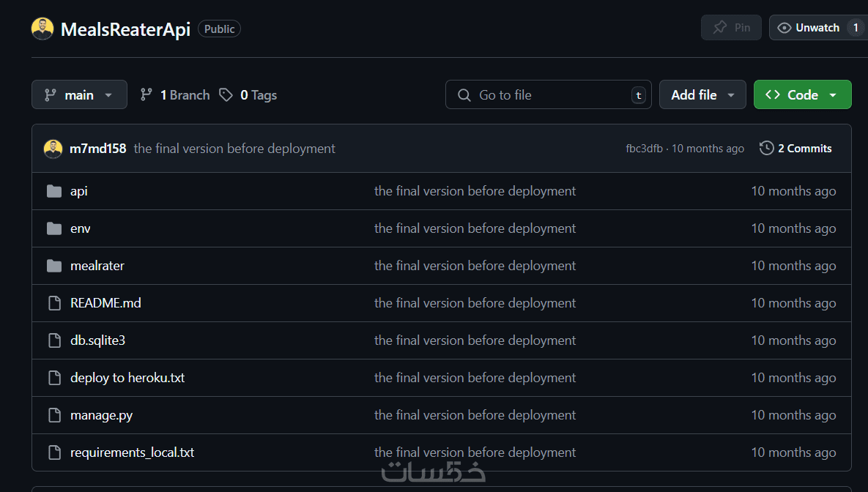Click the README.md file icon

(53, 303)
